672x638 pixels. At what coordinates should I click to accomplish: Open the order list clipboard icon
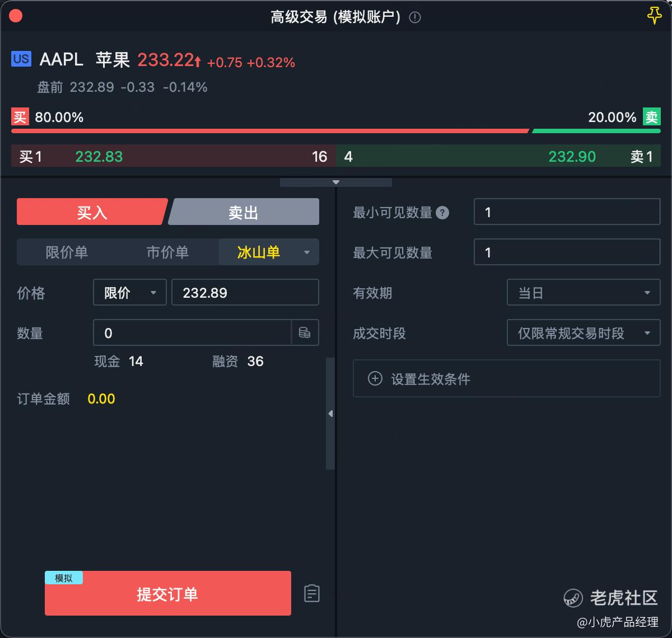pyautogui.click(x=312, y=593)
